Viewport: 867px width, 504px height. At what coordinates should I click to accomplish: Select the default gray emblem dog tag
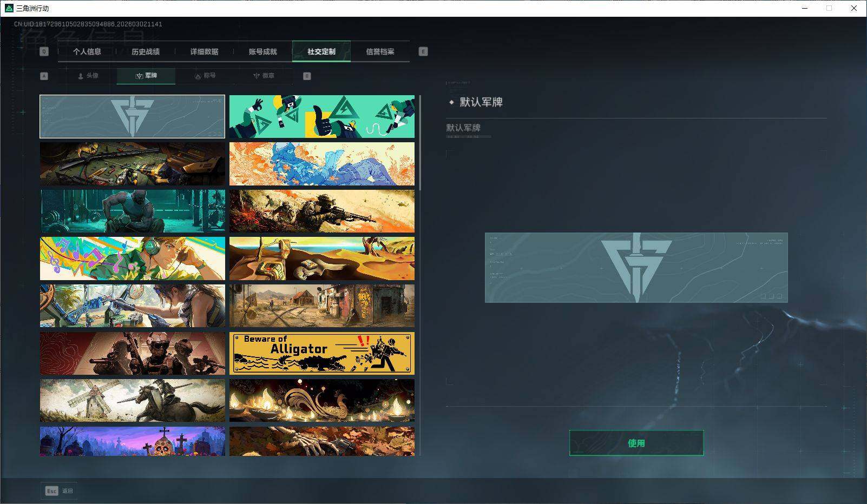132,116
